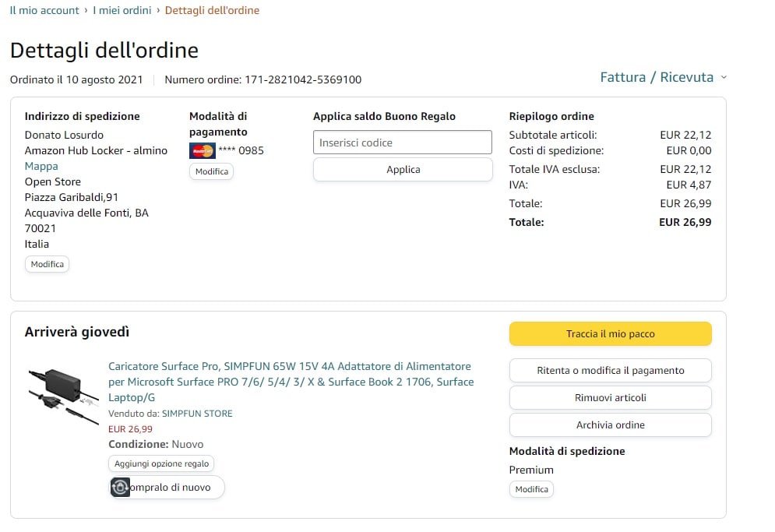
Task: Click Traccia il mio pacco button
Action: 610,333
